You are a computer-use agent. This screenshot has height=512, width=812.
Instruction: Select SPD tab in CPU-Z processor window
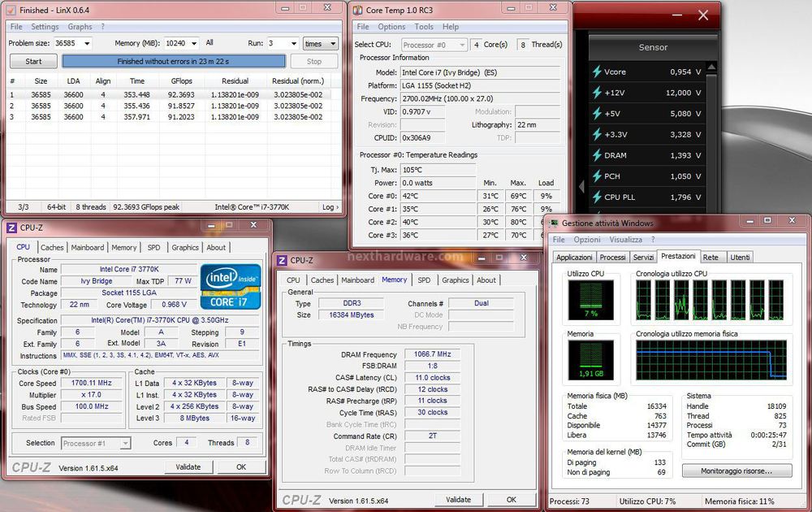[153, 248]
